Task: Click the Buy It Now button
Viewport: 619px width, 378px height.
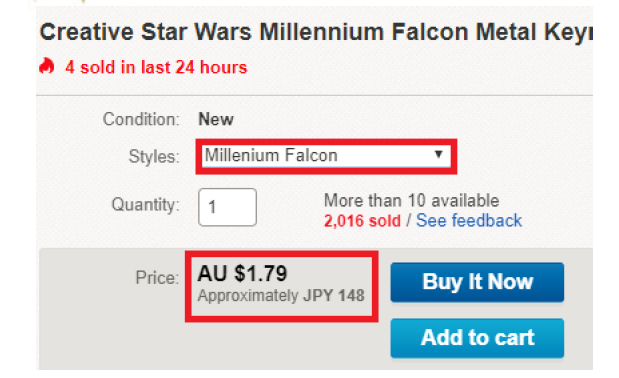Action: coord(477,283)
